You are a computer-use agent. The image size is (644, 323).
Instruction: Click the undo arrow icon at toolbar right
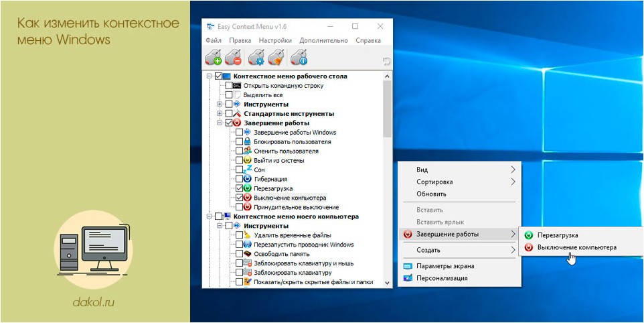[x=386, y=61]
